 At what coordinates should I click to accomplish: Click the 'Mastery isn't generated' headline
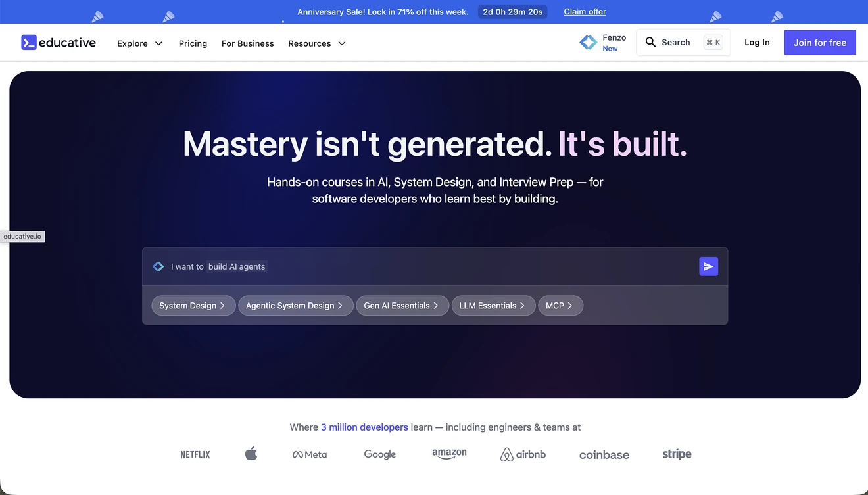pyautogui.click(x=368, y=143)
